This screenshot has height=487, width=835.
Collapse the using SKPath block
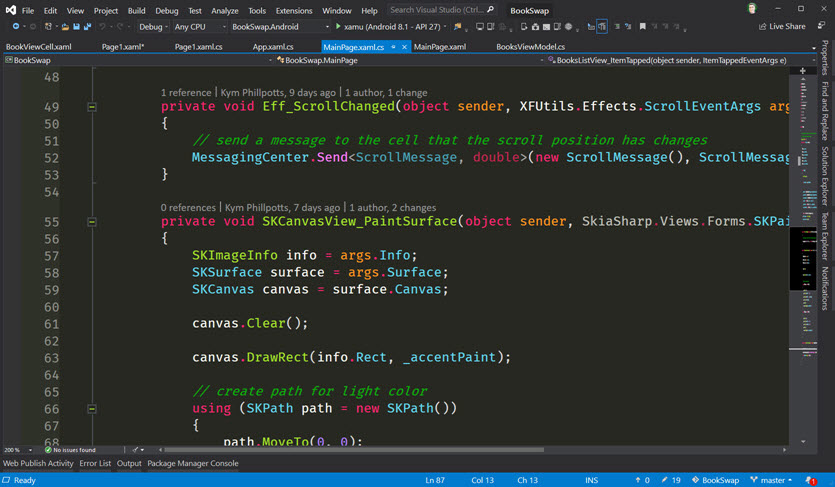(92, 409)
